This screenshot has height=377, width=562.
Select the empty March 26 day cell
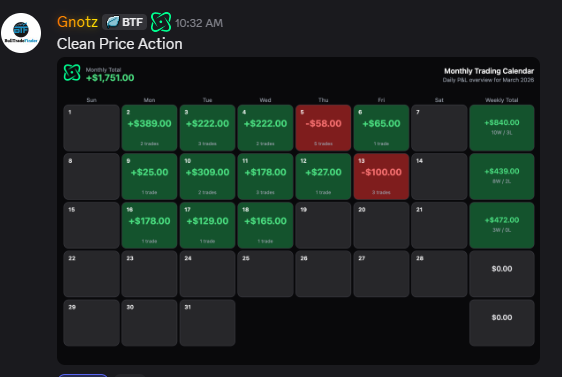point(323,274)
